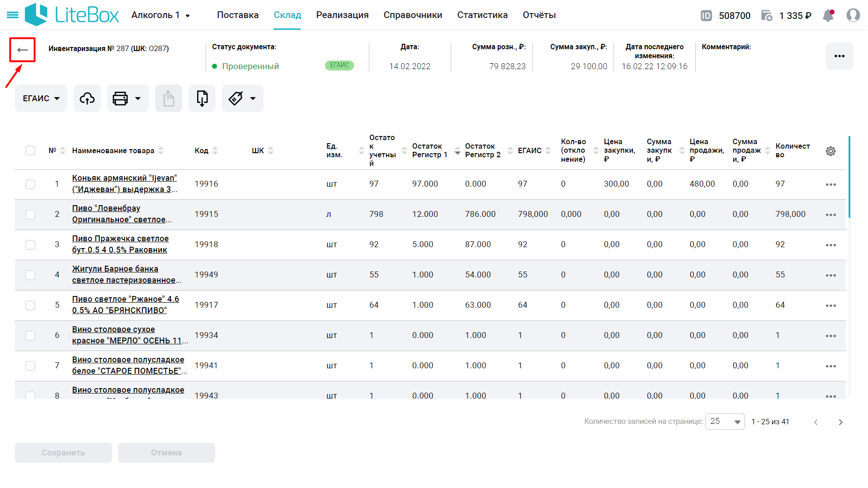
Task: Click the disabled share export icon
Action: click(169, 98)
